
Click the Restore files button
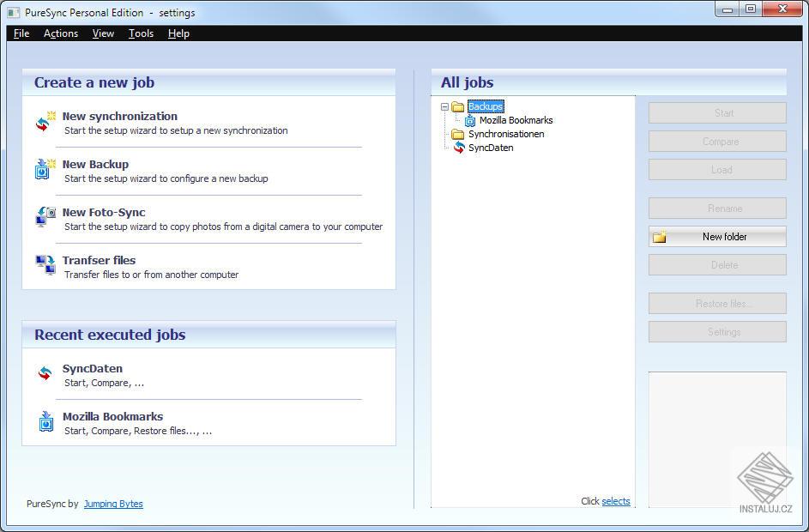click(x=717, y=304)
